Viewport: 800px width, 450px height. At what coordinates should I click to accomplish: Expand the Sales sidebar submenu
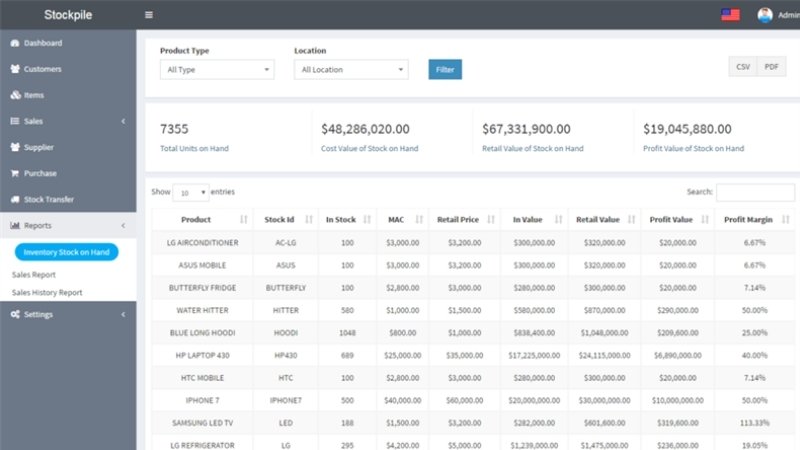[68, 121]
